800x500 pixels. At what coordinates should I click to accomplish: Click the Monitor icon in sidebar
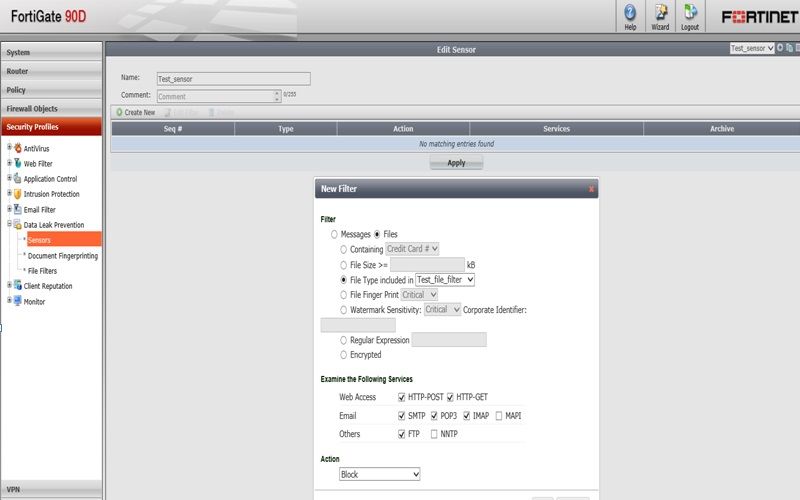tap(18, 301)
